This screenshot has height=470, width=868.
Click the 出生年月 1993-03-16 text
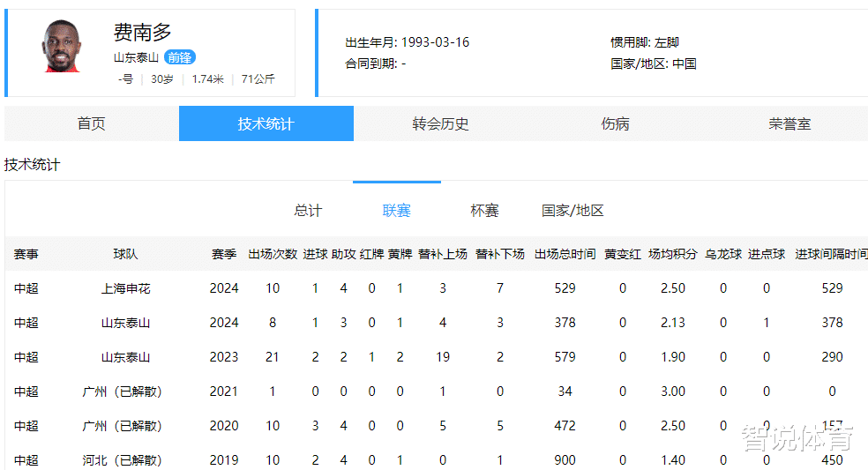pyautogui.click(x=407, y=42)
